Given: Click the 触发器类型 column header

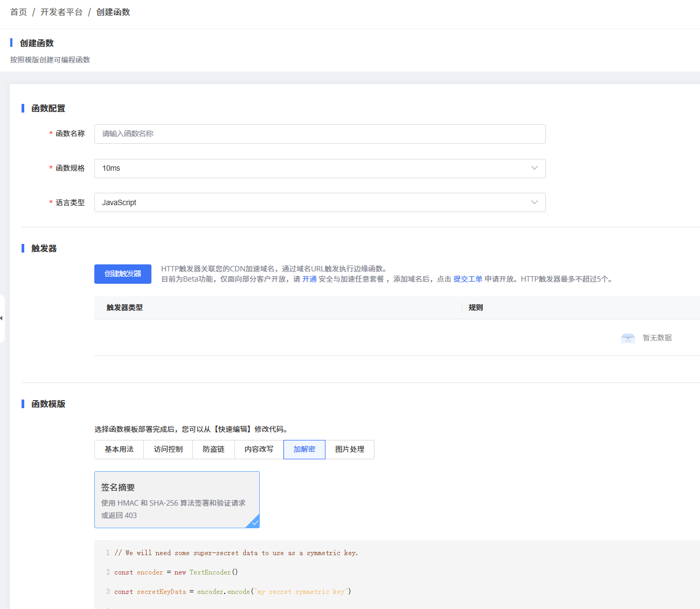Looking at the screenshot, I should point(124,307).
